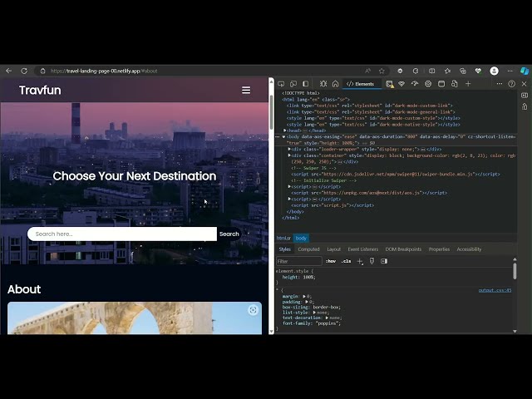
Task: Collapse the body node in the DOM tree
Action: (283, 136)
